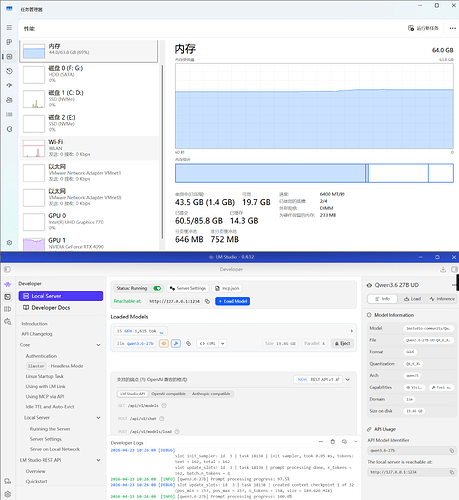Open LM Studio settings gear at bottom left
459x500 pixels.
(8, 494)
